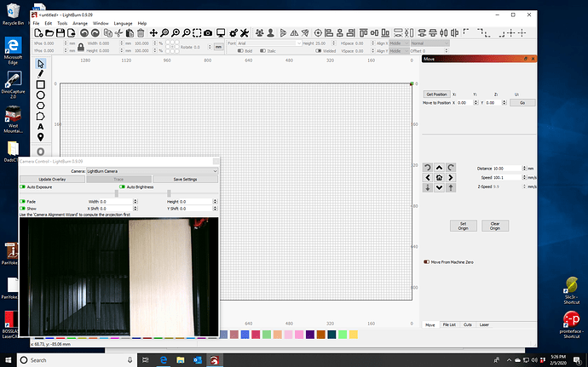Choose the Ellipse drawing tool
Image resolution: width=588 pixels, height=367 pixels.
tap(41, 95)
